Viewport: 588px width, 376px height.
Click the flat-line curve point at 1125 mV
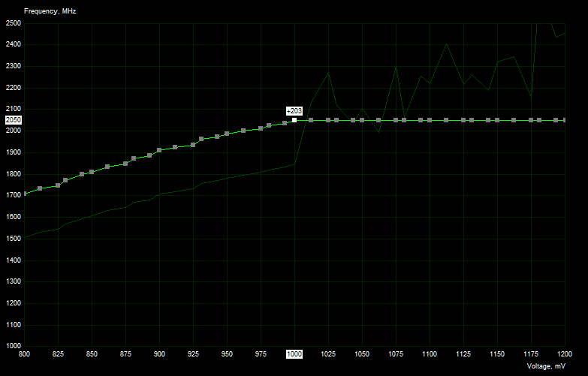pos(463,120)
